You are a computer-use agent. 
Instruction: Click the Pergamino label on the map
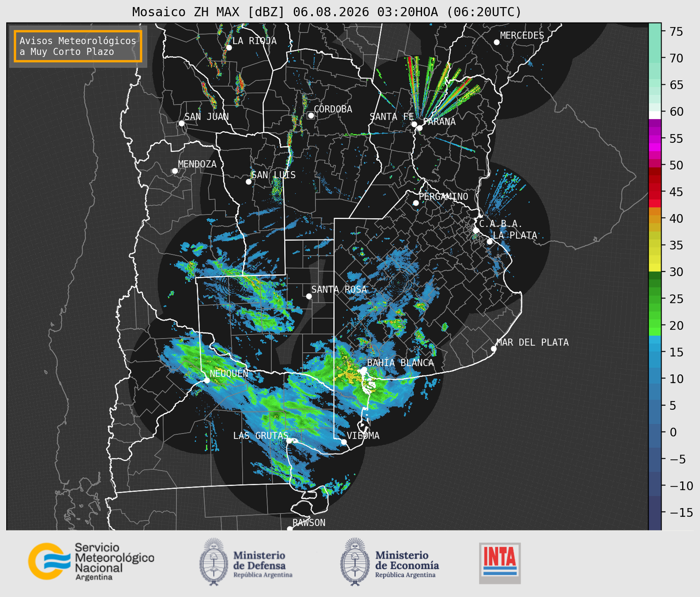[x=444, y=196]
